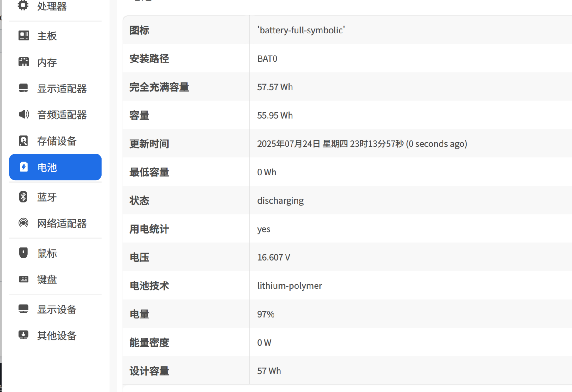This screenshot has width=572, height=392.
Task: Open the 处理器 processor section icon
Action: click(x=23, y=5)
